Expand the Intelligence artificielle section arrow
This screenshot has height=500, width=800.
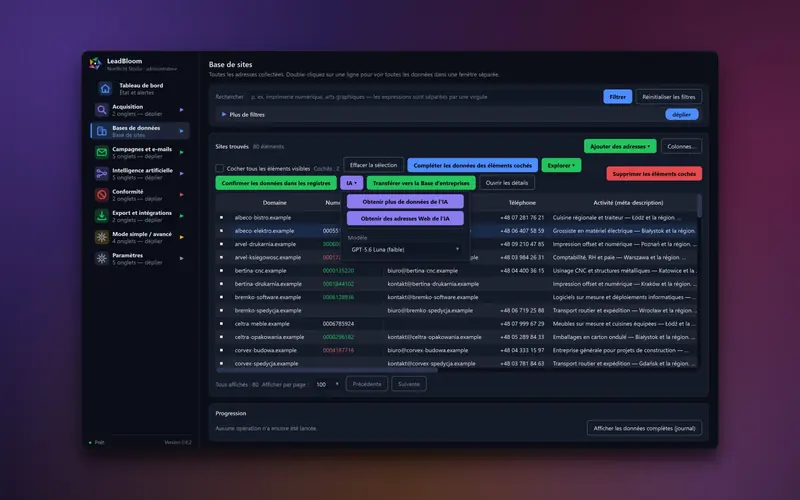[181, 173]
